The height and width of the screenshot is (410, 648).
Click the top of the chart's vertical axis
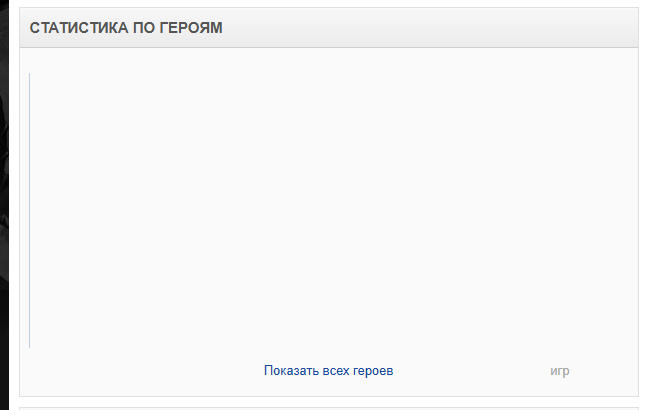pyautogui.click(x=30, y=76)
